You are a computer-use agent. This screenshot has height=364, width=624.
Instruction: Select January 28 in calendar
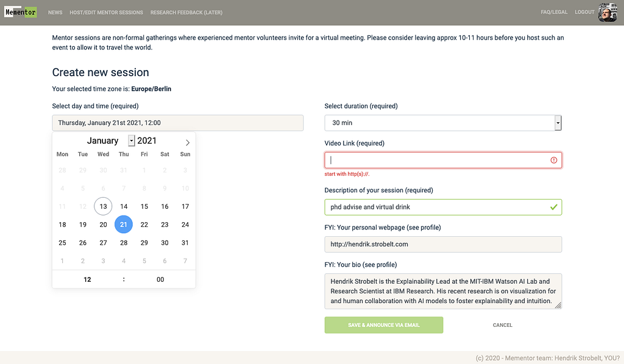pyautogui.click(x=124, y=243)
